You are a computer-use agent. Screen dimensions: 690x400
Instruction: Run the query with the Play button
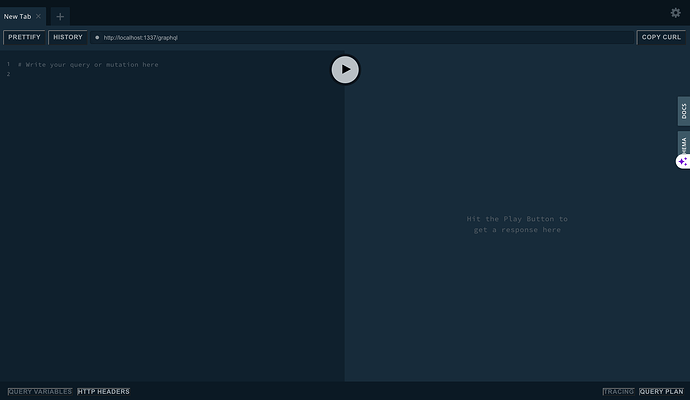click(x=345, y=69)
